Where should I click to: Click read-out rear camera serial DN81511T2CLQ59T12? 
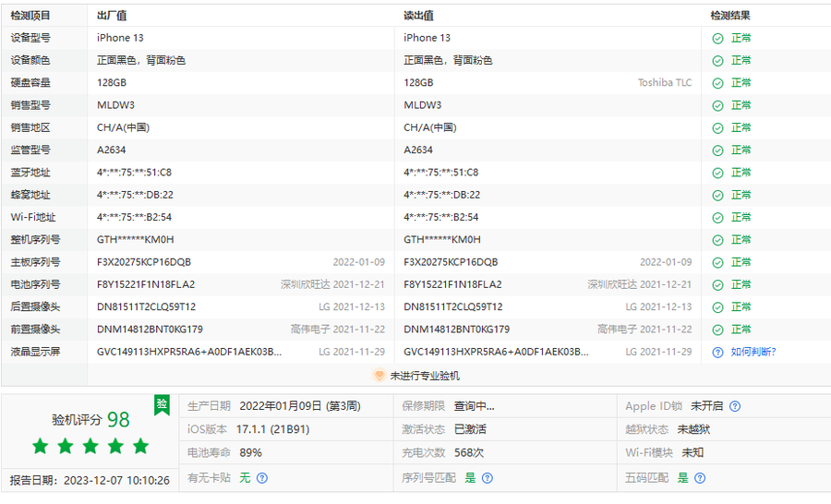coord(453,306)
